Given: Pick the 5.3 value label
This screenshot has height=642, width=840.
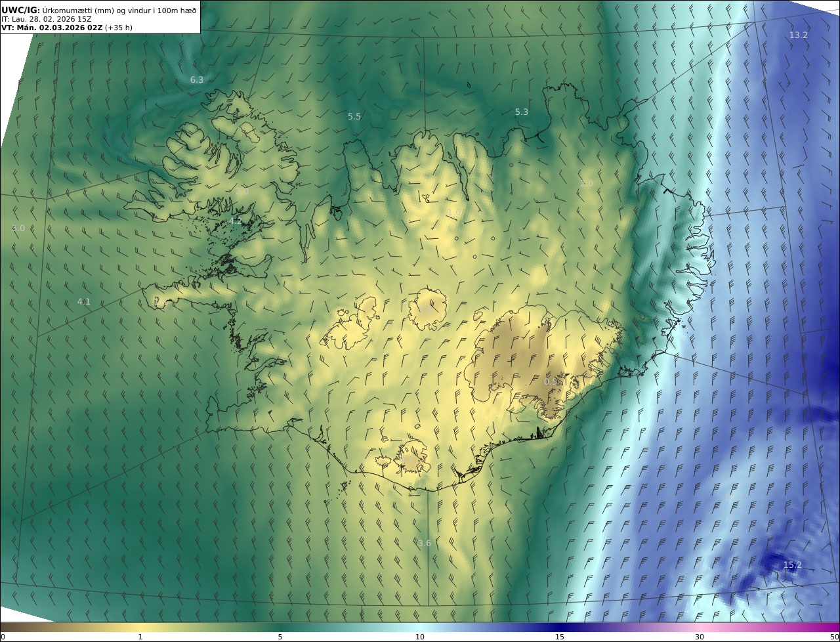Looking at the screenshot, I should 522,112.
